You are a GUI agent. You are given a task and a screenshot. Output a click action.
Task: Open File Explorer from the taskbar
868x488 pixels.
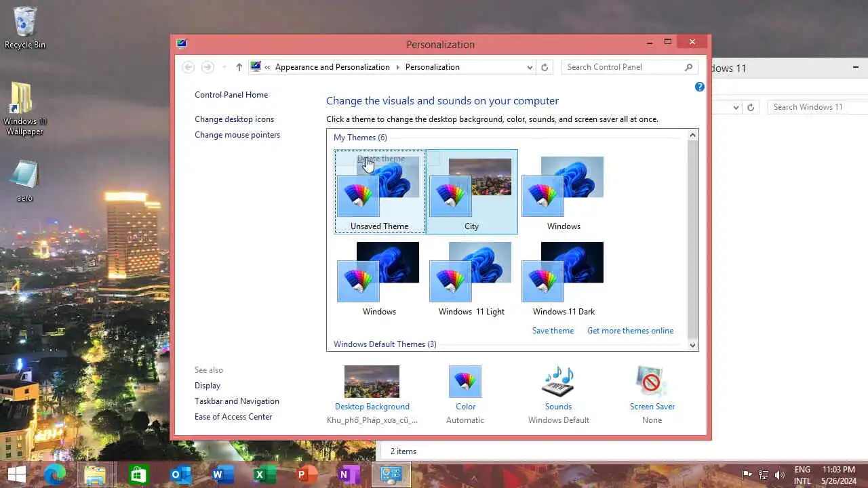pos(95,474)
